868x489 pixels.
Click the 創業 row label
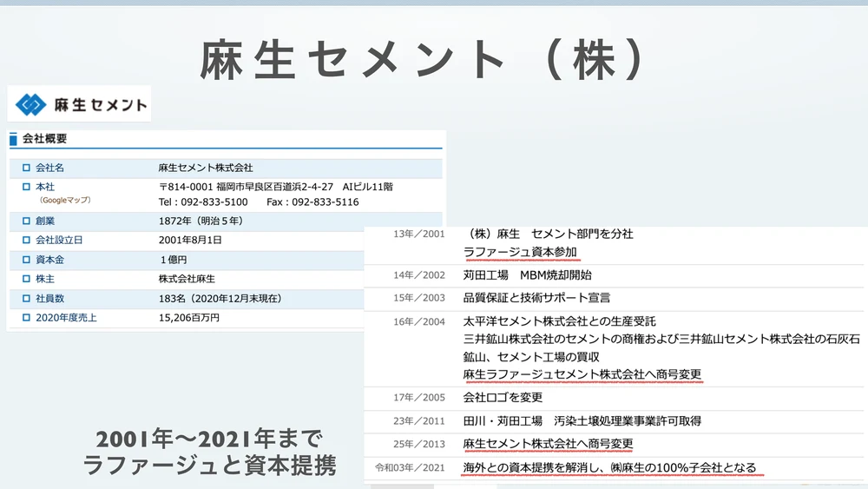(45, 221)
